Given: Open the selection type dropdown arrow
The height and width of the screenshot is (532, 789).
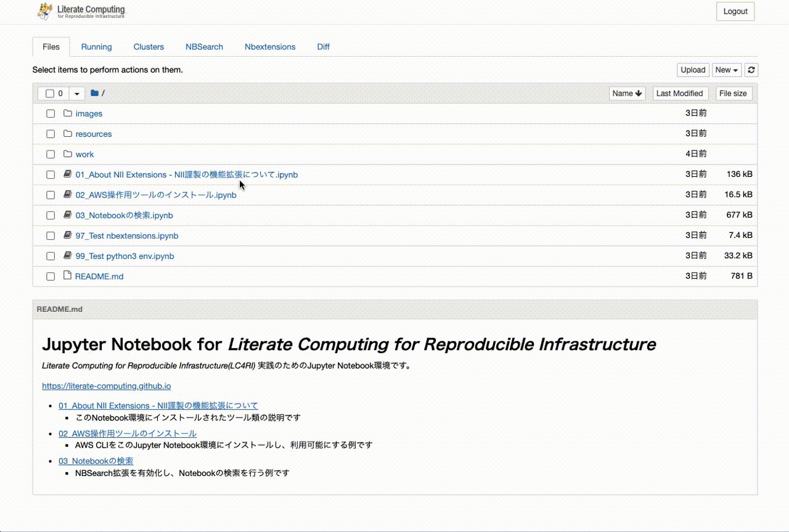Looking at the screenshot, I should click(x=77, y=94).
